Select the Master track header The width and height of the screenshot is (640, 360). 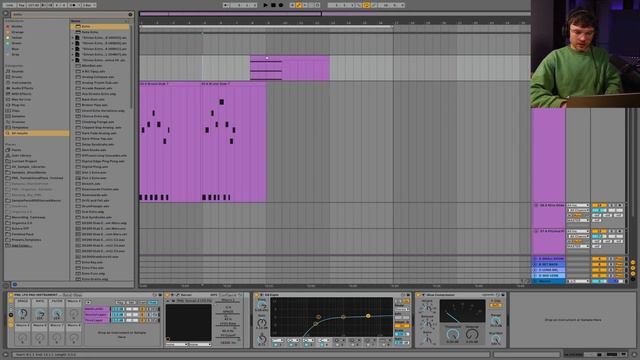[x=549, y=281]
